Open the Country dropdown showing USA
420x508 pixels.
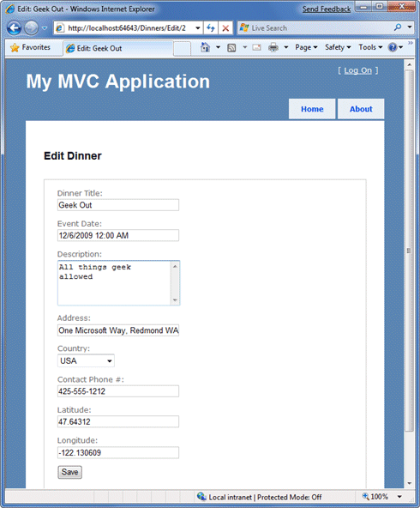86,361
